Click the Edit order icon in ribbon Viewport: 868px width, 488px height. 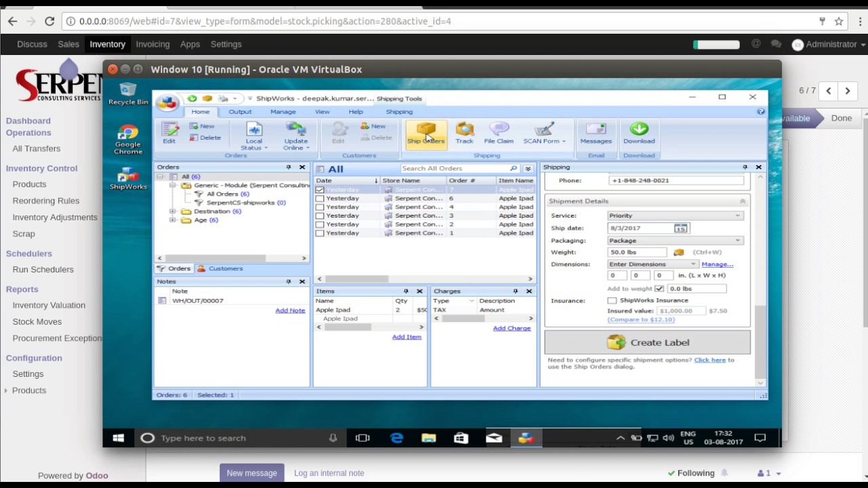[x=169, y=133]
